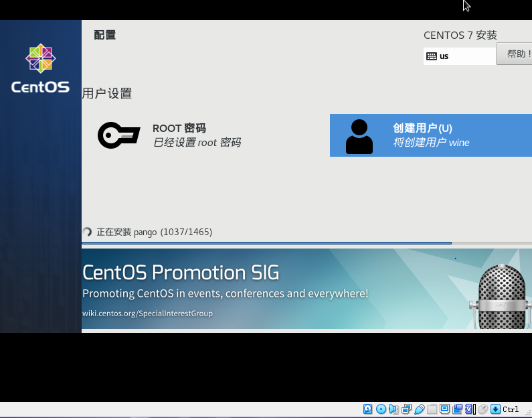Click the mouse integration status icon
The image size is (532, 418).
pyautogui.click(x=482, y=409)
